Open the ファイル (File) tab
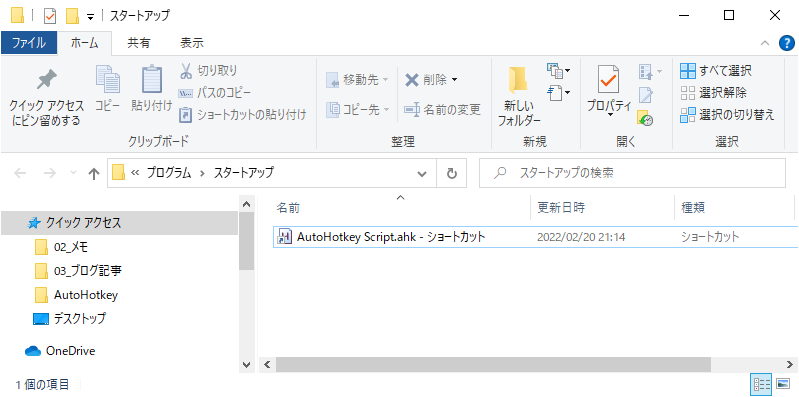 (x=29, y=43)
